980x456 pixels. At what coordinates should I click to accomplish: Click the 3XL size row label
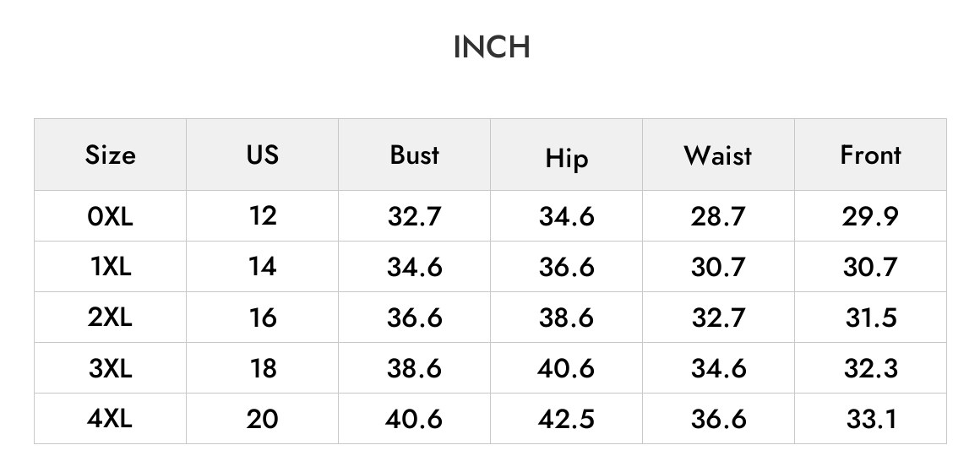point(110,368)
